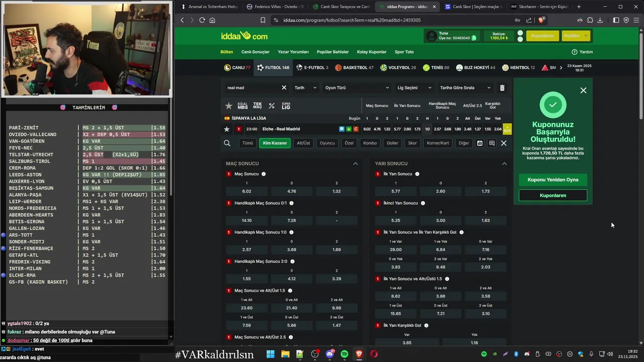
Task: Select Handikaplı Maç Sonucu 1:0 odds 2.57
Action: pos(247,249)
